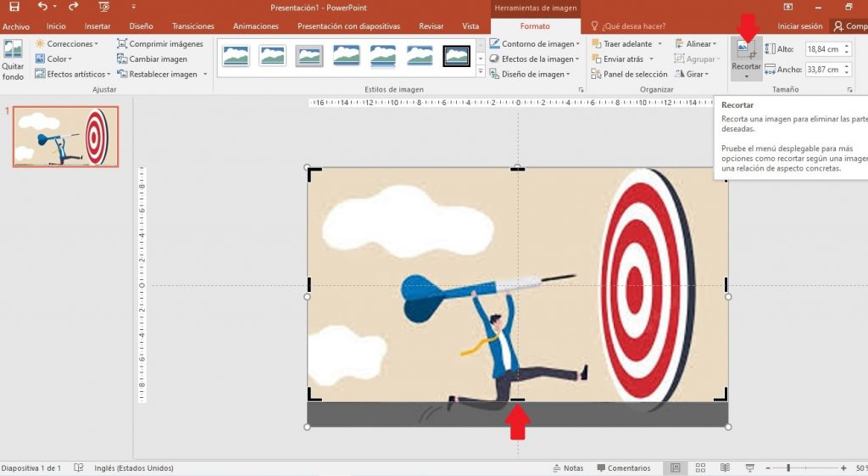This screenshot has height=476, width=868.
Task: Open Efectos artísticos dropdown
Action: tap(73, 74)
